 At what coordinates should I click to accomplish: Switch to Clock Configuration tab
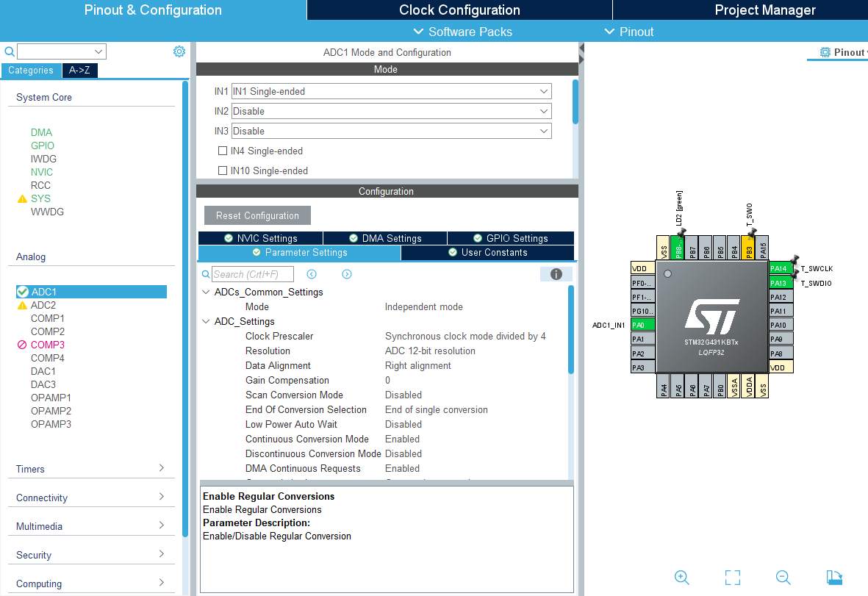pos(459,10)
